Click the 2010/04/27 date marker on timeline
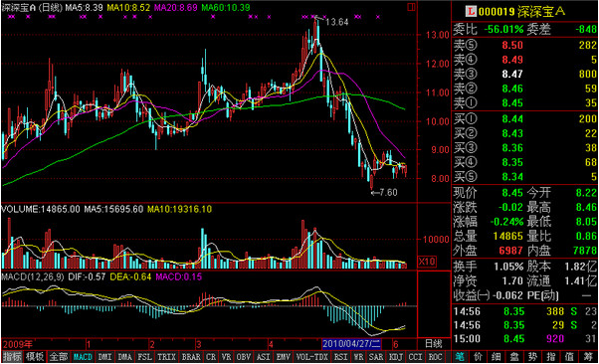 (x=351, y=344)
